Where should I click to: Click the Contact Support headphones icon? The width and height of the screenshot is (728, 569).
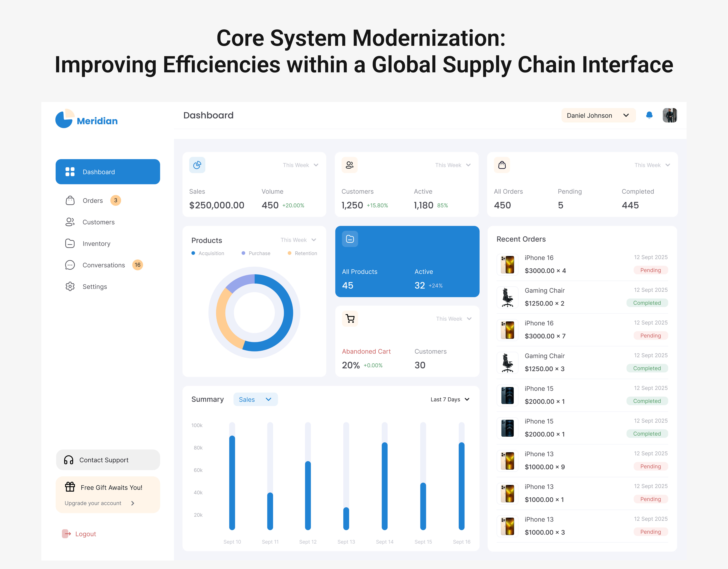click(x=69, y=460)
